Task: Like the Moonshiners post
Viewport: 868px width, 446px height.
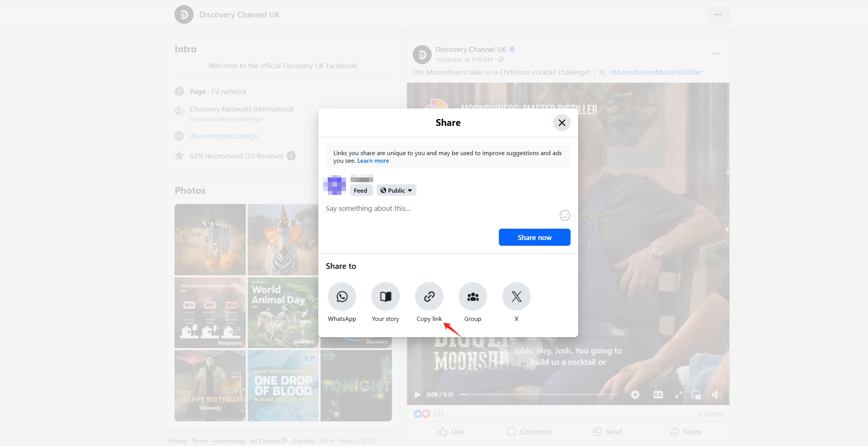Action: point(451,432)
